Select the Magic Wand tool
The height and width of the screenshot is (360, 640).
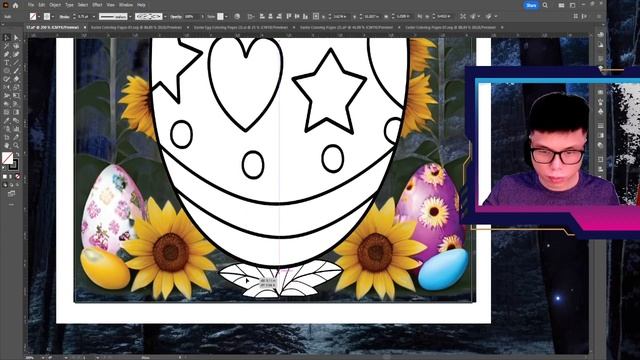[x=7, y=46]
